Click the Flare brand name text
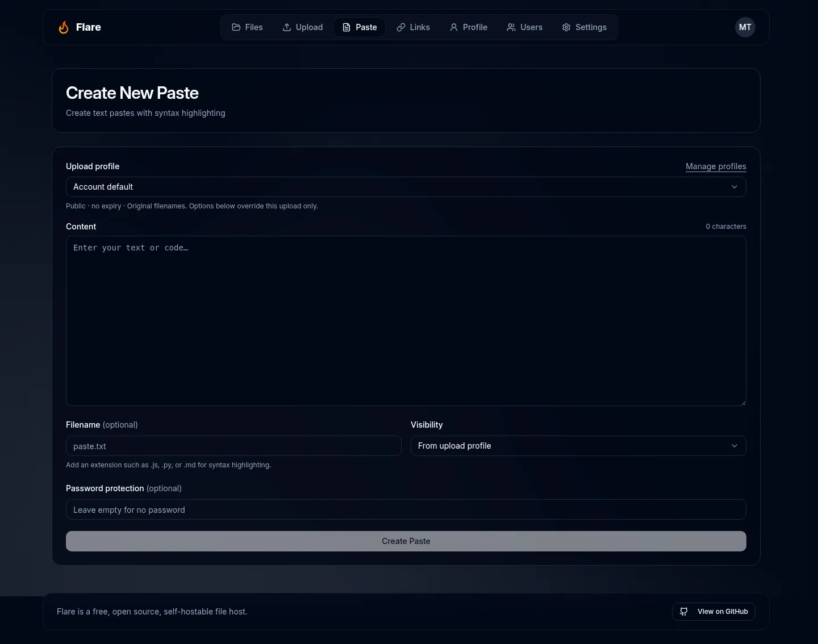Screen dimensions: 818x644 (x=89, y=27)
